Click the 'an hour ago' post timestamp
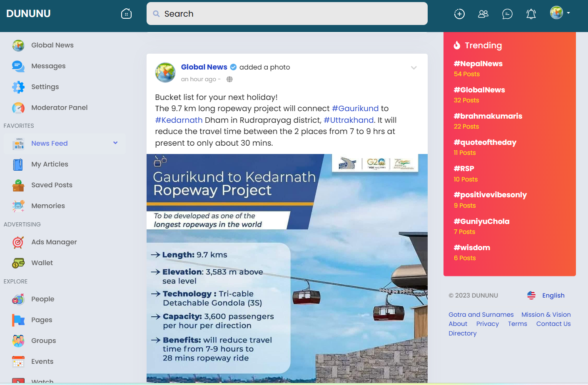588x385 pixels. tap(199, 79)
